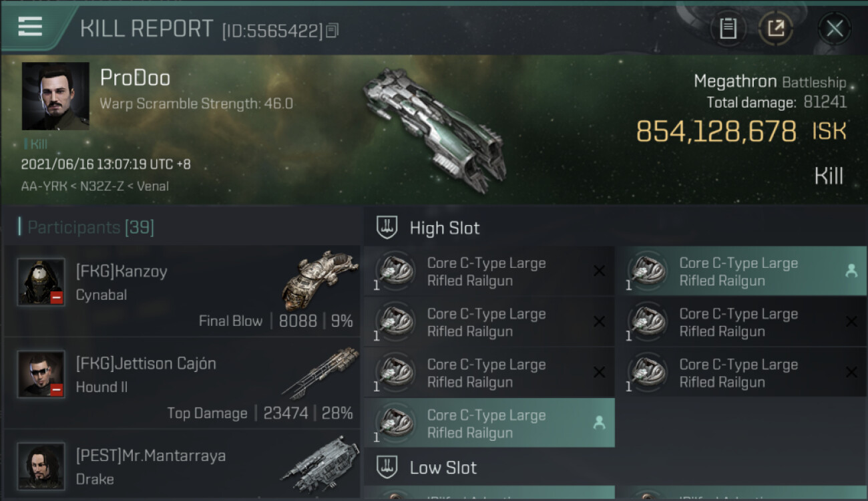
Task: Open ProDoo's character portrait
Action: (x=55, y=96)
